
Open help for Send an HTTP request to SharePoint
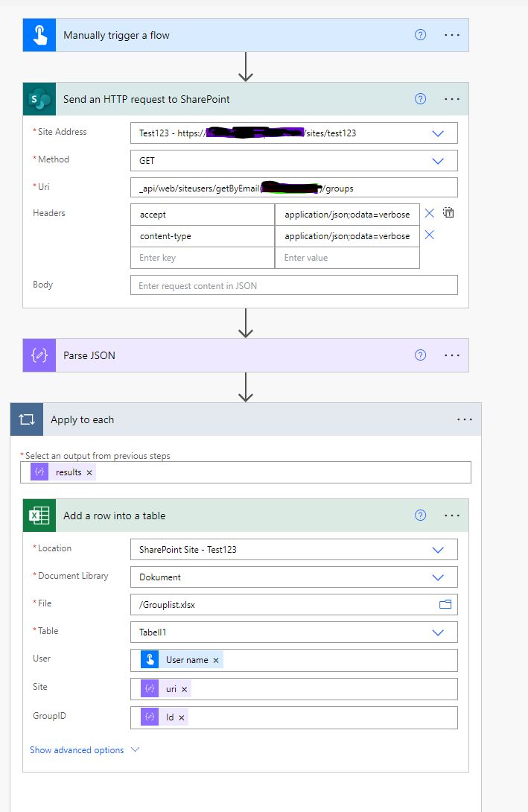tap(420, 98)
